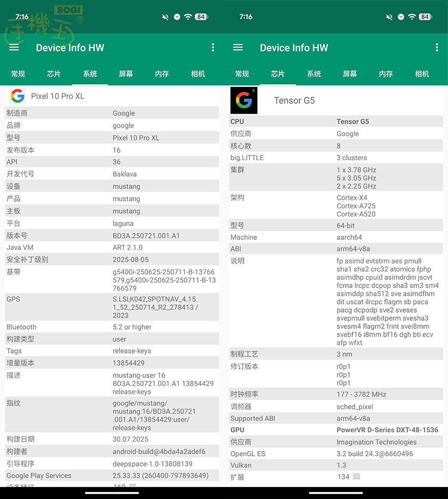Tap the 'Tensor G5' header title

294,101
